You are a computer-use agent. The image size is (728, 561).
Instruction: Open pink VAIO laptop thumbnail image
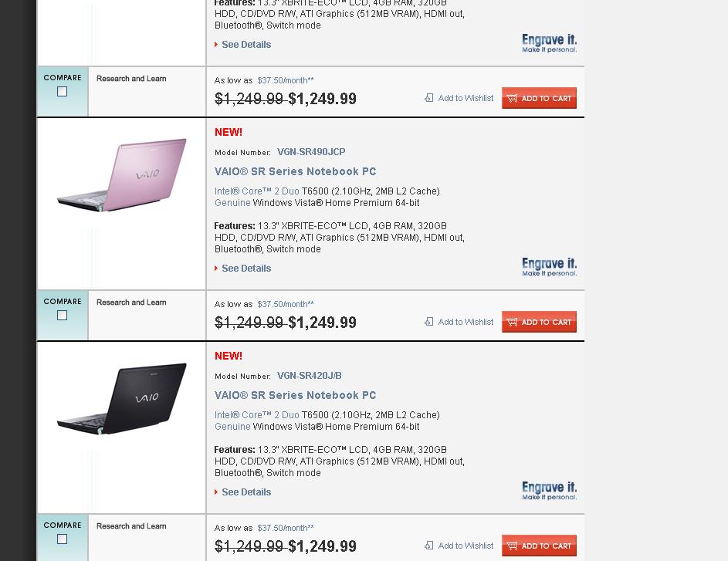click(122, 175)
